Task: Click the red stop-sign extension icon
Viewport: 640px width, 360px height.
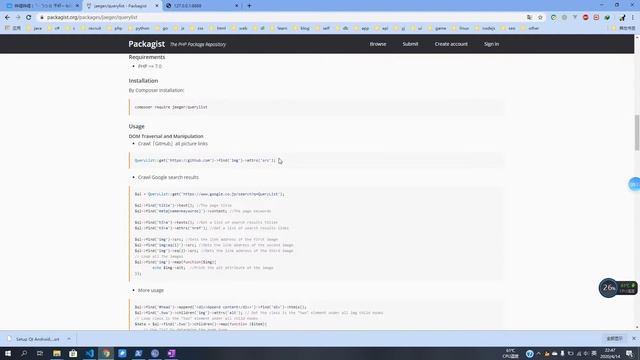Action: pyautogui.click(x=585, y=18)
